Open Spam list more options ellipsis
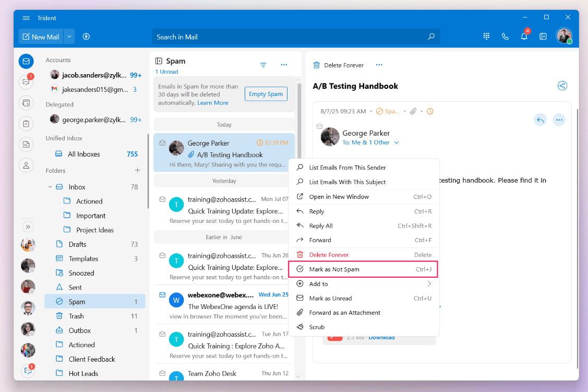Screen dimensions: 588x392 [284, 65]
